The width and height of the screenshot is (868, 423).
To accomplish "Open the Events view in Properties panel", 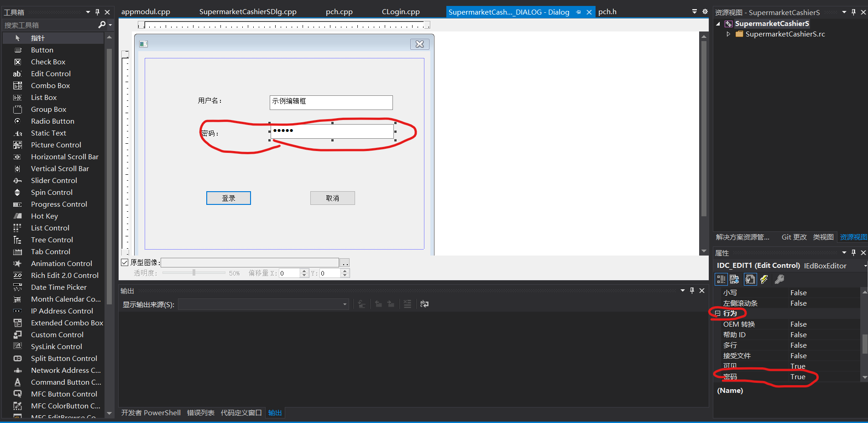I will click(765, 279).
